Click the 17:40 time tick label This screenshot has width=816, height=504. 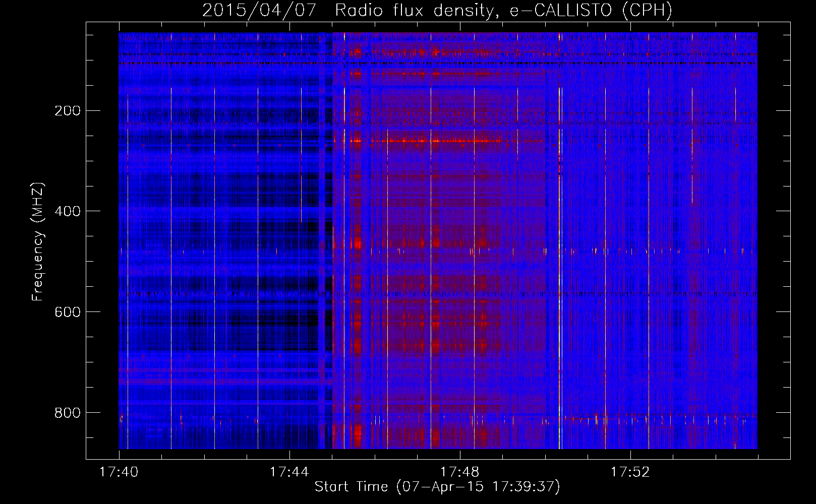[119, 472]
